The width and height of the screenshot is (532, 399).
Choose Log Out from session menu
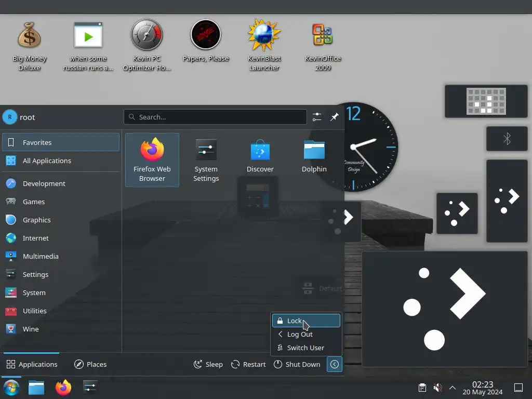point(306,334)
